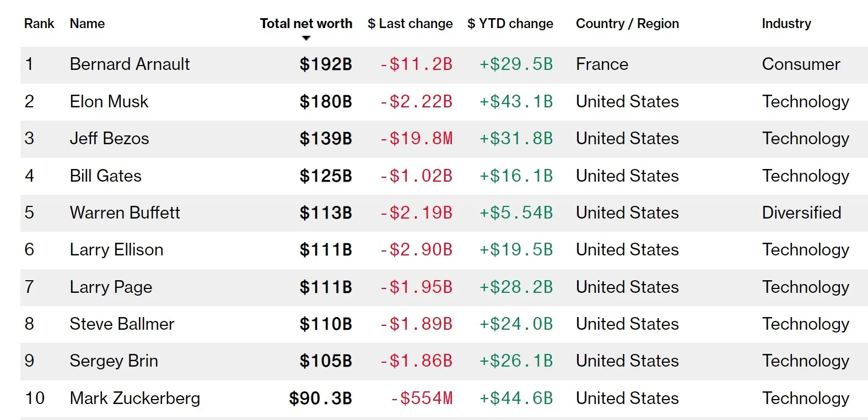Sort by $ Last change header
The width and height of the screenshot is (868, 420).
coord(410,24)
